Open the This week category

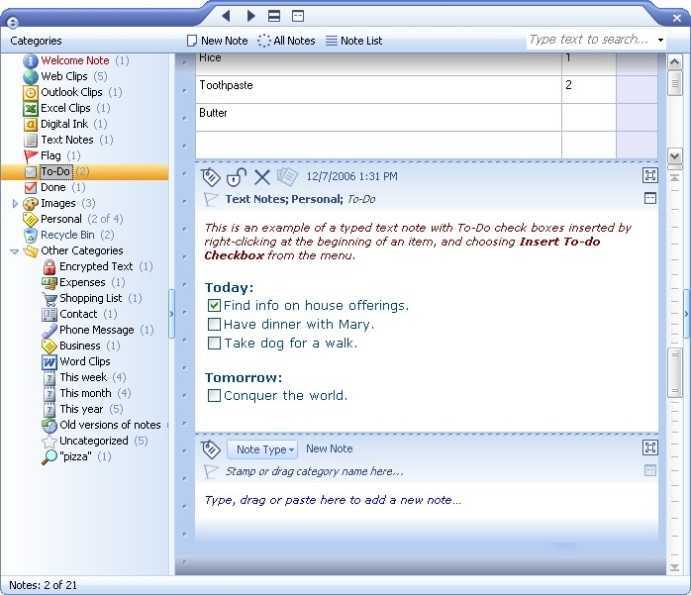click(83, 378)
